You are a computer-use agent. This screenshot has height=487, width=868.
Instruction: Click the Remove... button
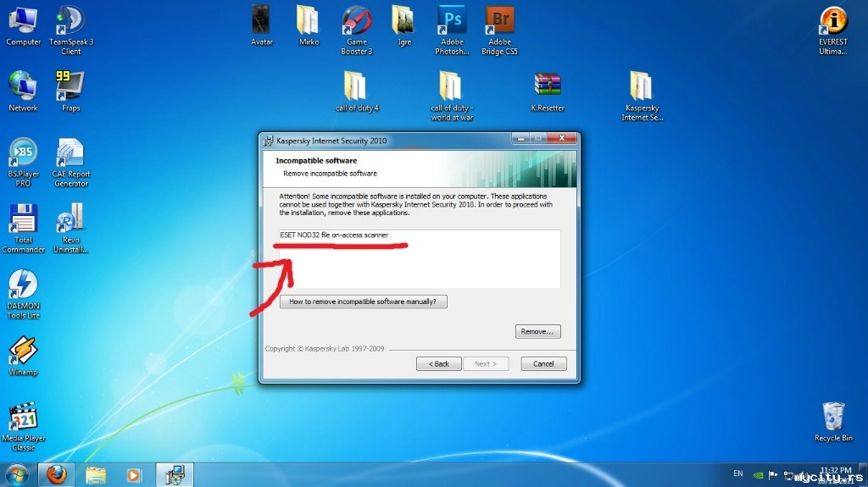(x=537, y=331)
